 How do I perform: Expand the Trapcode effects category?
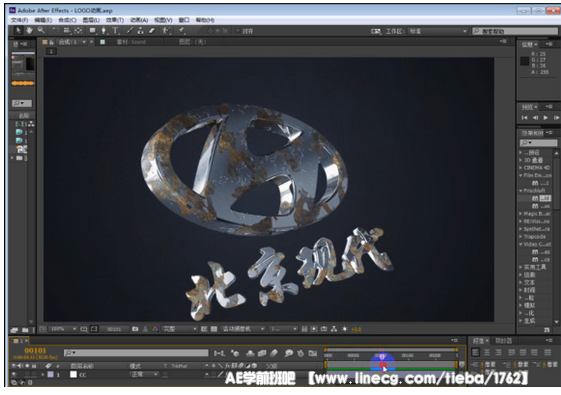(x=535, y=236)
